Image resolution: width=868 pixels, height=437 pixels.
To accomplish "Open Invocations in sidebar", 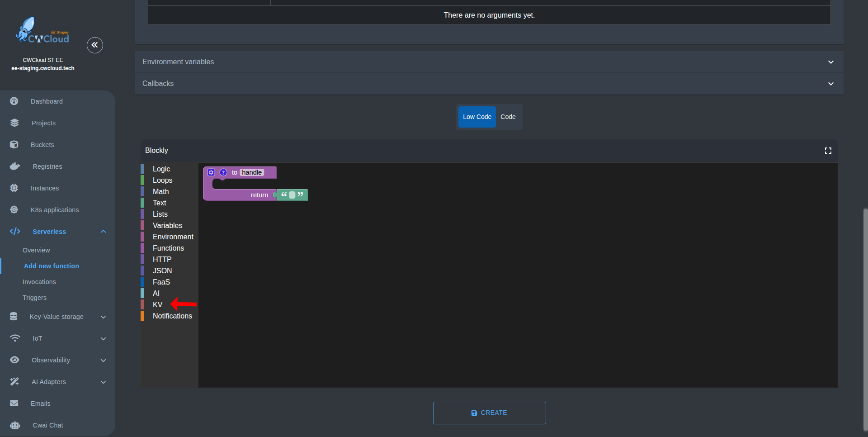I will pyautogui.click(x=39, y=282).
